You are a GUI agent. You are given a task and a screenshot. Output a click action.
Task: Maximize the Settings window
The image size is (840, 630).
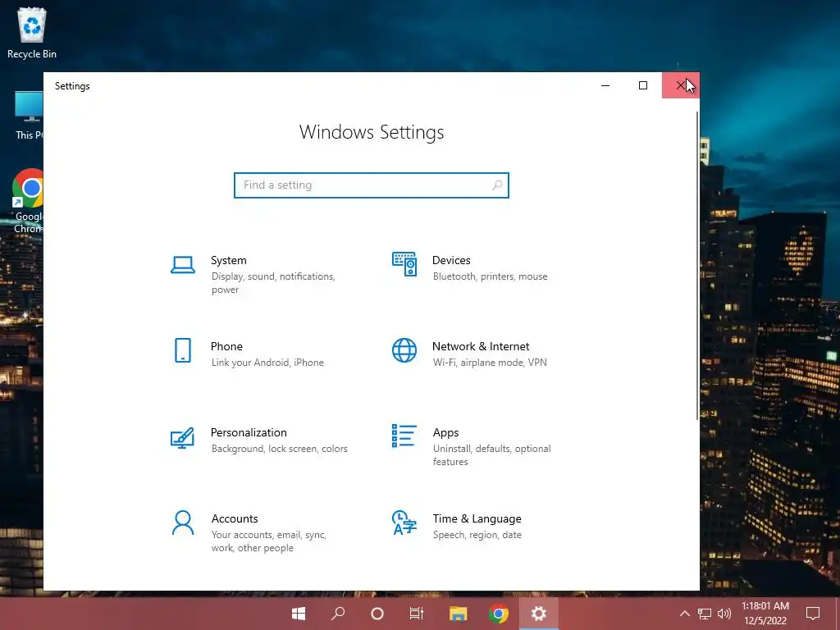coord(643,85)
